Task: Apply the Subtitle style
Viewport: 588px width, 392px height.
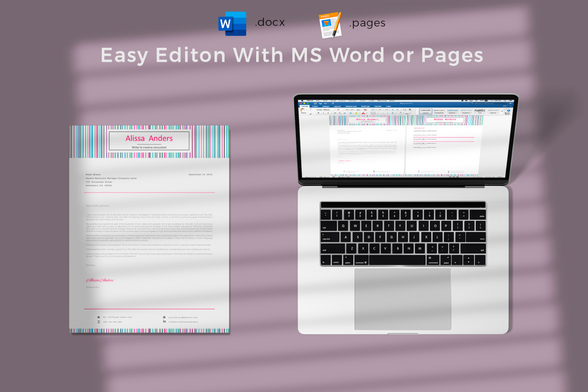Action: pyautogui.click(x=493, y=111)
